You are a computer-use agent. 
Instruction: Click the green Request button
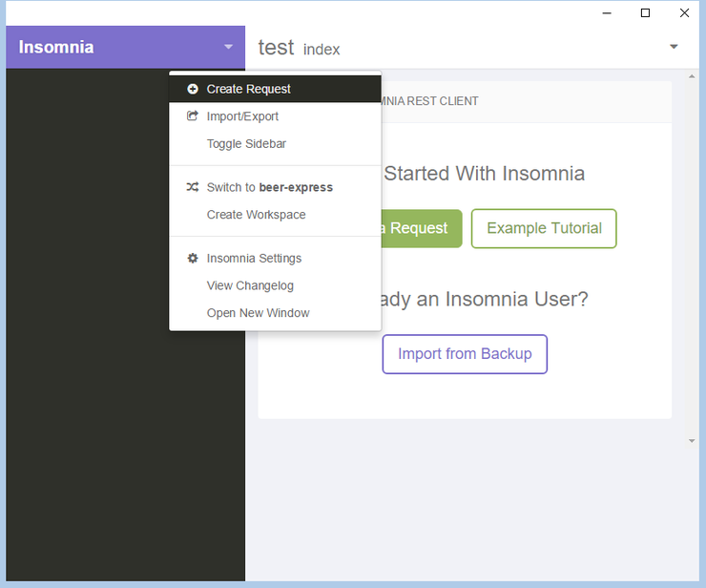pyautogui.click(x=422, y=228)
